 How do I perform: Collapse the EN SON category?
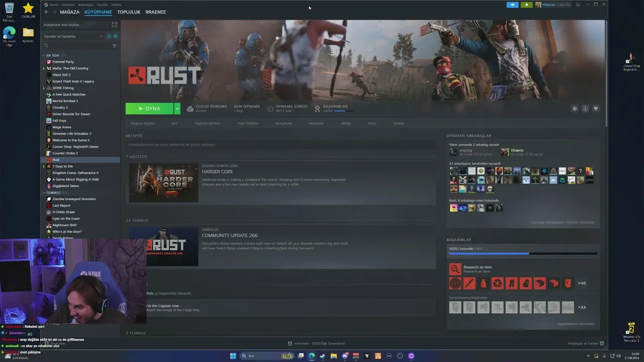click(44, 55)
